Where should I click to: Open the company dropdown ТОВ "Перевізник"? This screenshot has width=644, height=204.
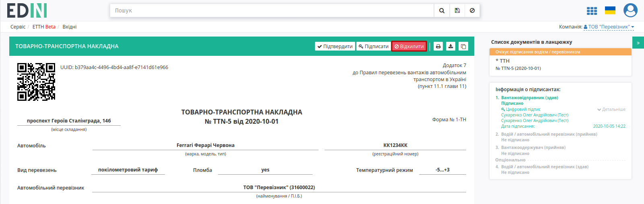(609, 27)
